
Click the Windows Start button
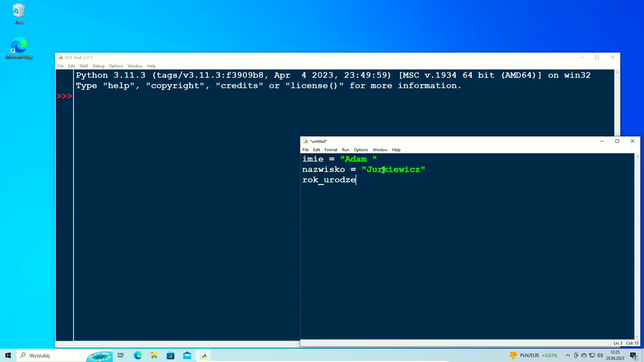pyautogui.click(x=8, y=355)
